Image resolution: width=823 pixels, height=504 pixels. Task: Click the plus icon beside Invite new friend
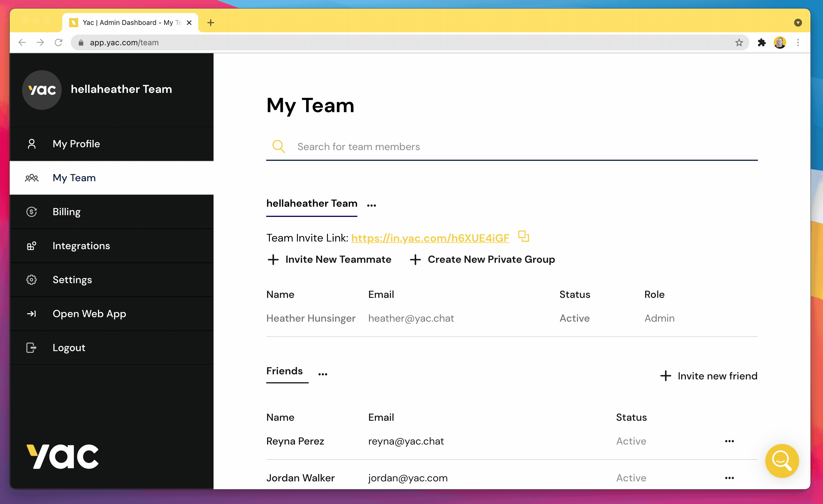point(665,376)
